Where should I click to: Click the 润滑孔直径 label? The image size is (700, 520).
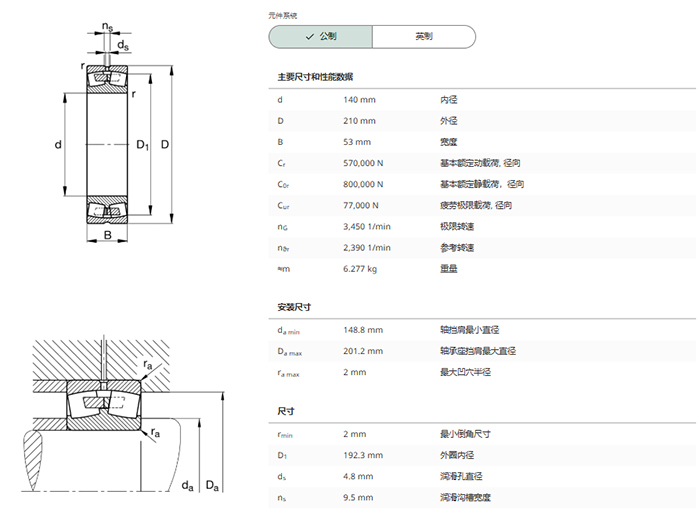[461, 476]
